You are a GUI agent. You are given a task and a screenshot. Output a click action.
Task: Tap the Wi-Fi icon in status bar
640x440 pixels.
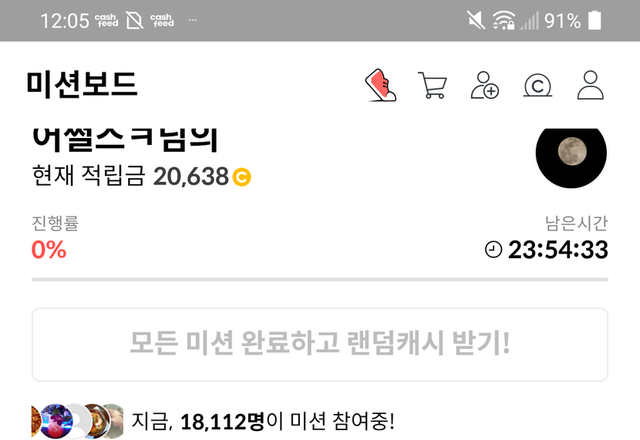(503, 20)
